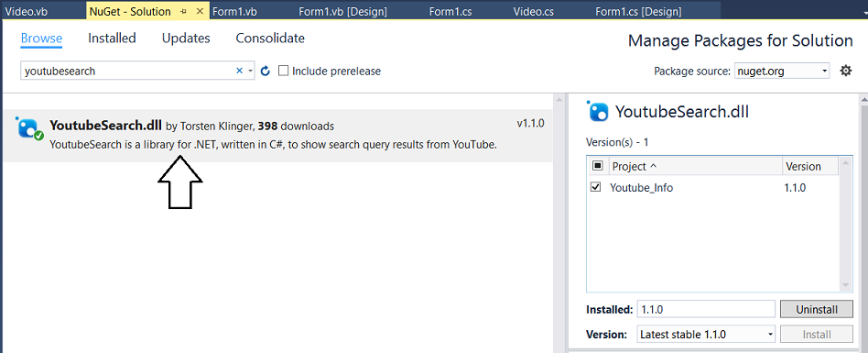Open search history dropdown arrow

point(250,71)
